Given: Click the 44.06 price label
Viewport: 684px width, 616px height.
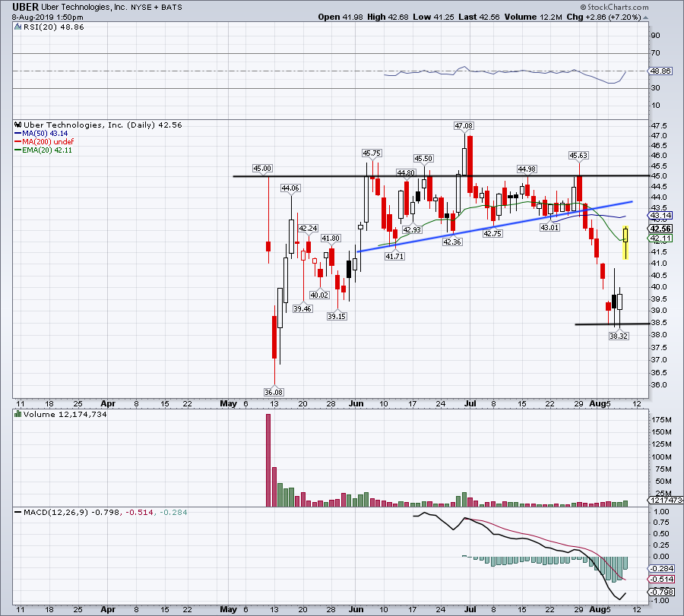Looking at the screenshot, I should pos(290,188).
